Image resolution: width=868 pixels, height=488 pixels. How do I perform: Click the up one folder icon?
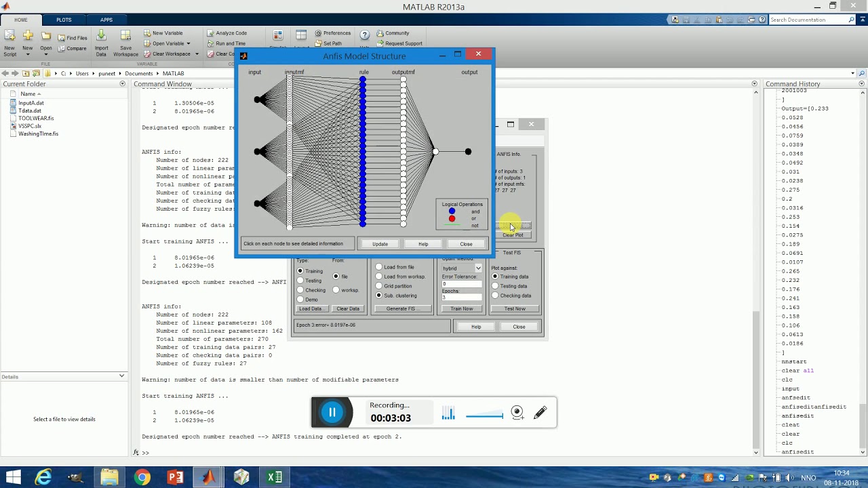[x=26, y=73]
